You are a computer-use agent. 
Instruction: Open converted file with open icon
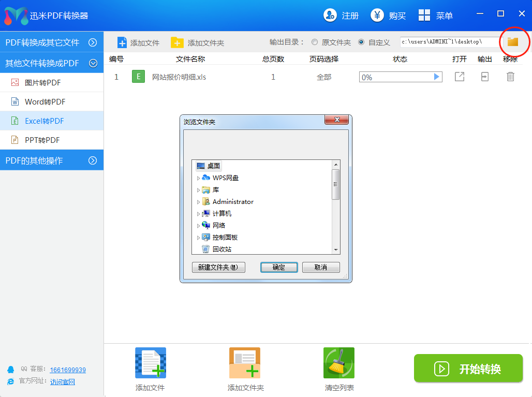(x=459, y=77)
